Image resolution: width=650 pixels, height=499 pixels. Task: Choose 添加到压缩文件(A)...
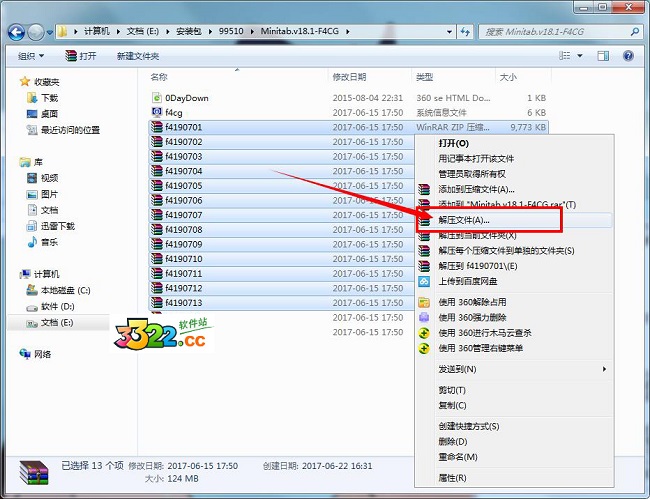pos(514,189)
